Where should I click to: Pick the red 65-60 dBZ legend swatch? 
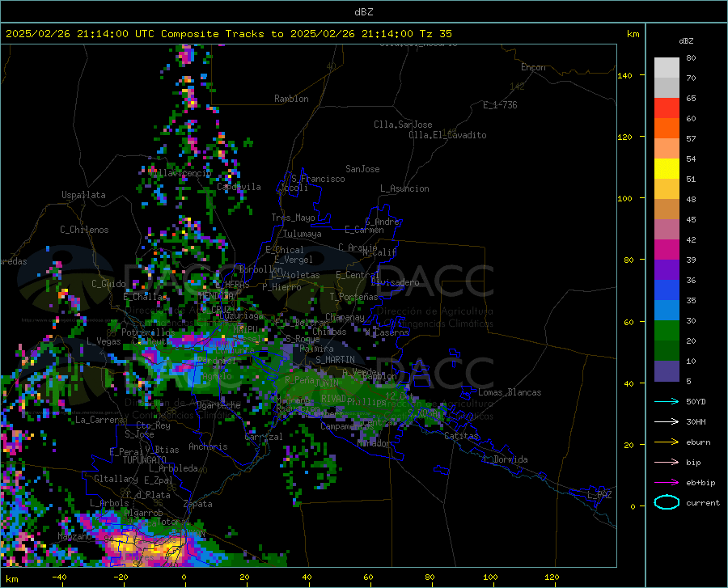(x=667, y=108)
